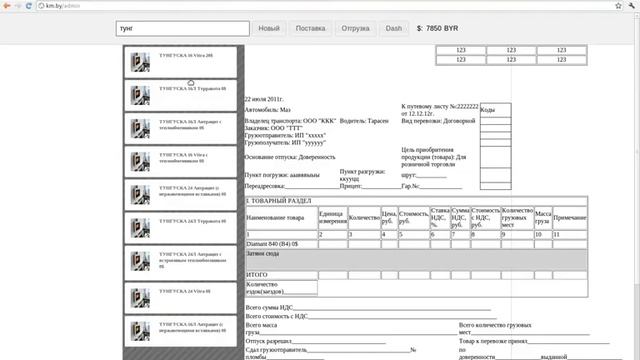Click "Водитель: Тарасен" text
640x360 pixels.
coord(364,121)
